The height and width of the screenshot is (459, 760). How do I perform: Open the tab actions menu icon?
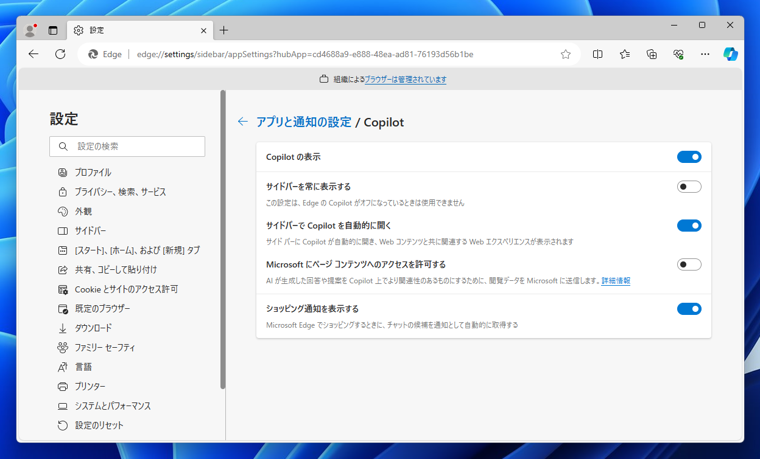coord(53,31)
